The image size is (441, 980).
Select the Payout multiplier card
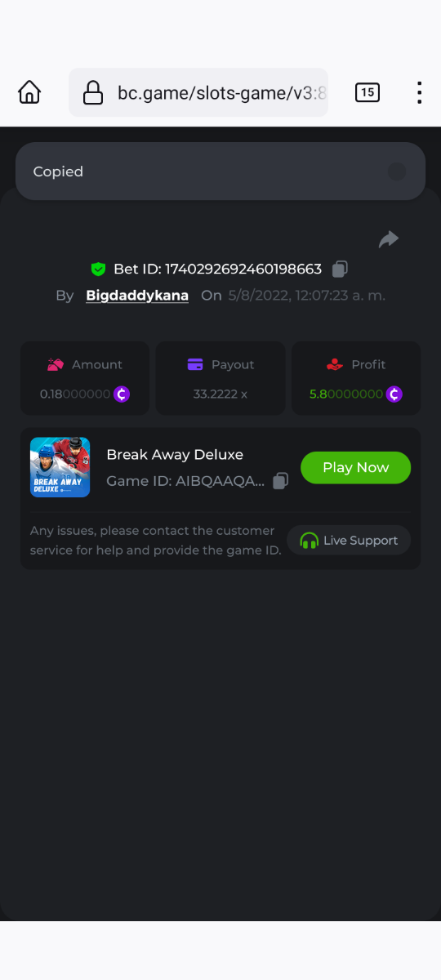tap(220, 378)
